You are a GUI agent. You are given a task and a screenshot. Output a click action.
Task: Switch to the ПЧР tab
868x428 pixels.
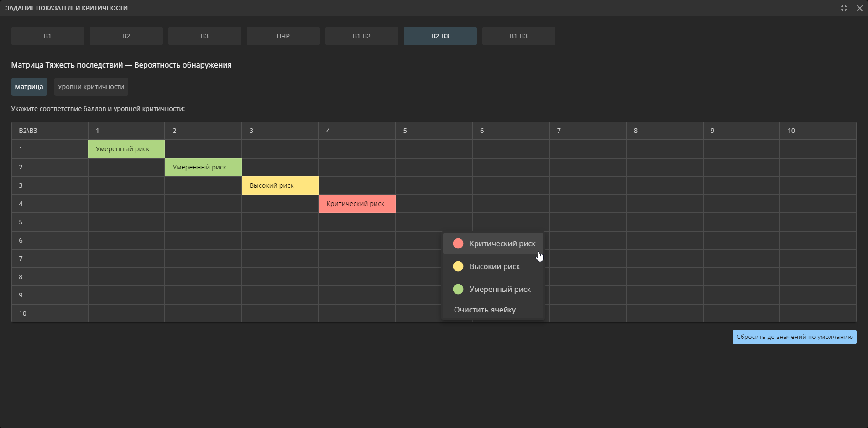click(283, 36)
